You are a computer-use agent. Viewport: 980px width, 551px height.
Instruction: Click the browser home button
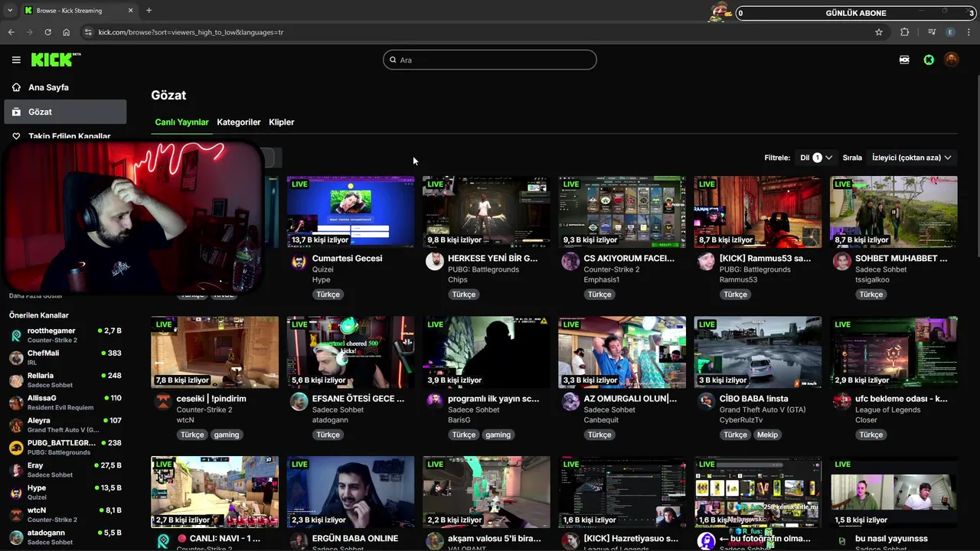(66, 32)
